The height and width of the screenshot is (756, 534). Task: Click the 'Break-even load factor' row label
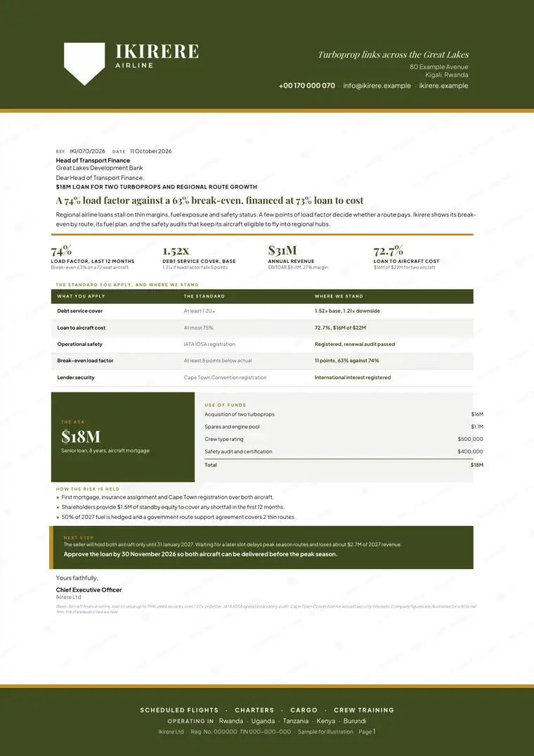point(85,361)
